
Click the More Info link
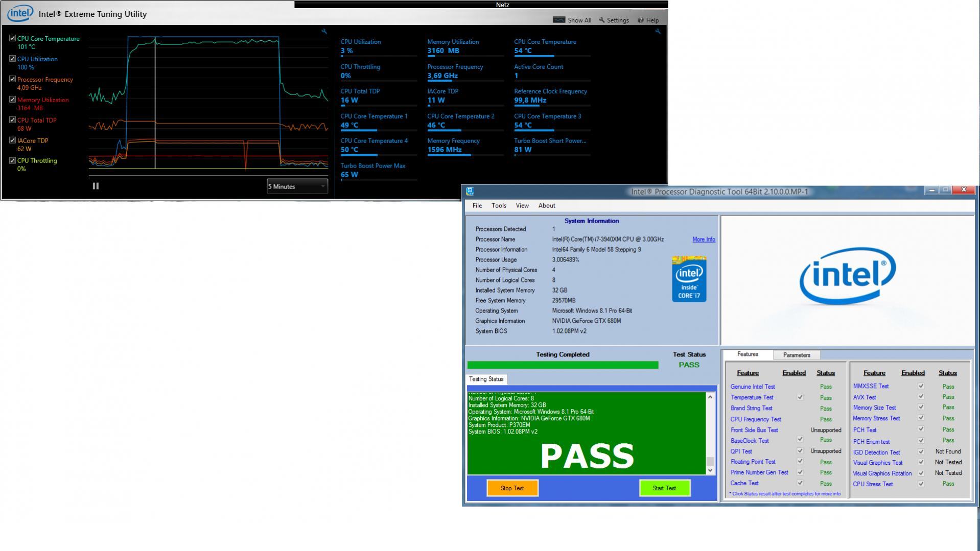704,239
